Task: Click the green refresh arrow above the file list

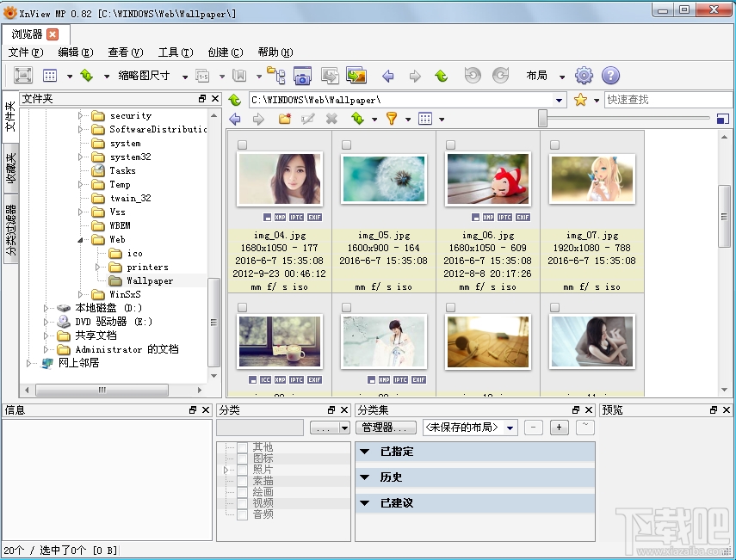Action: (356, 119)
